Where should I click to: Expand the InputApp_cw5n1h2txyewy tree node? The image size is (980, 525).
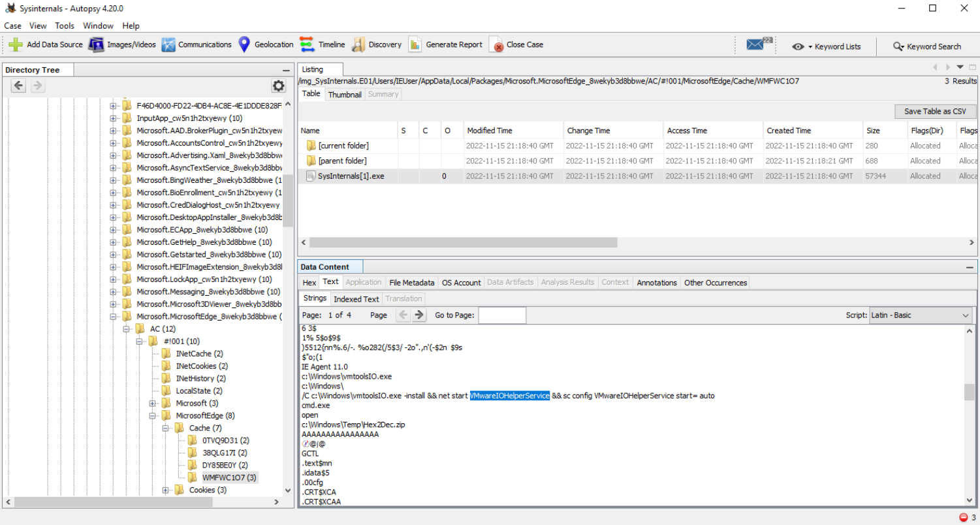(113, 118)
